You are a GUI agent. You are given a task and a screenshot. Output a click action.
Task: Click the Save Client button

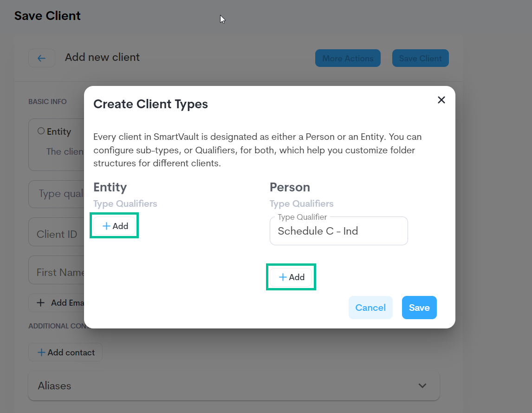pyautogui.click(x=421, y=58)
